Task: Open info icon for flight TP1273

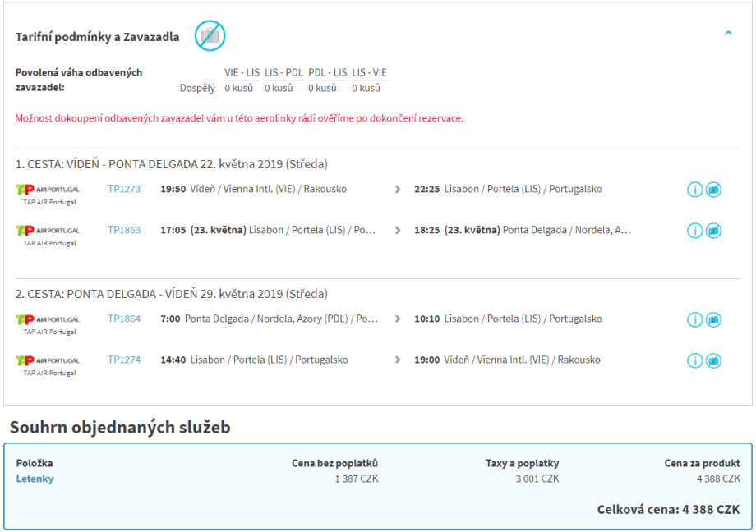Action: click(x=694, y=190)
